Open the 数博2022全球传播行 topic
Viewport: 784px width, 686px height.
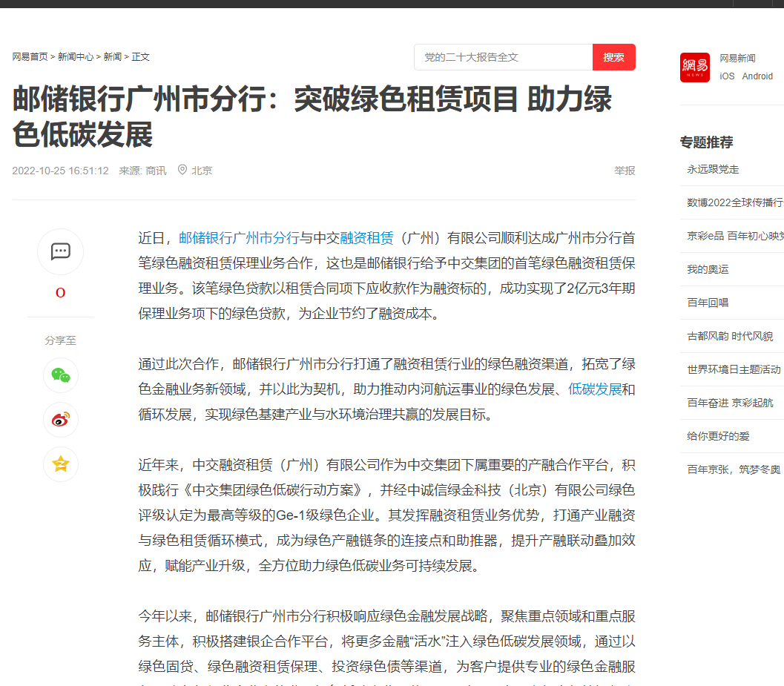coord(735,202)
